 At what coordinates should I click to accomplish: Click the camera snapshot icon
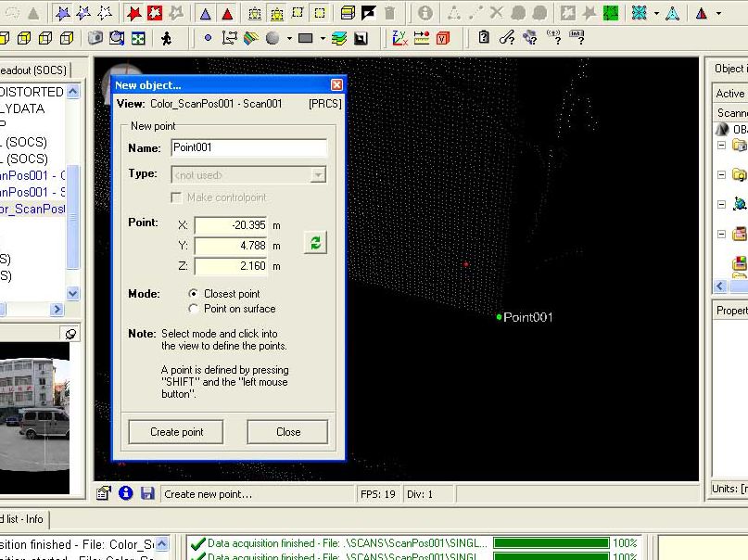tap(95, 38)
